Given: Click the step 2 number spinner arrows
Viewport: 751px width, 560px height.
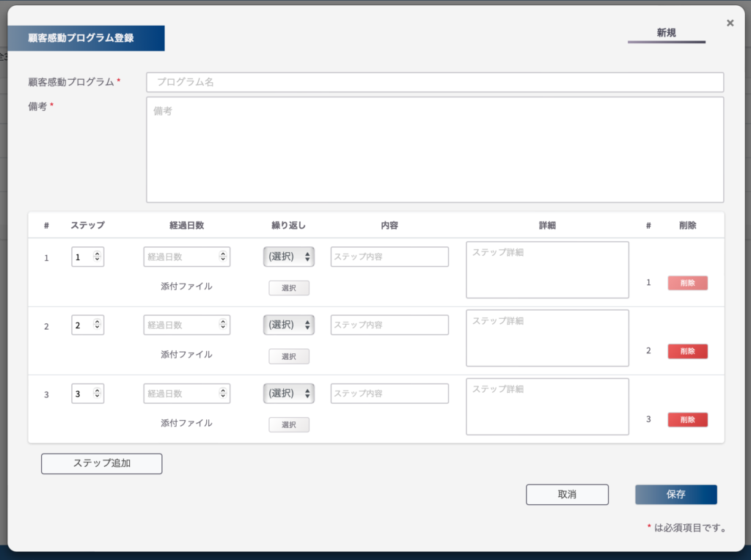Looking at the screenshot, I should click(98, 325).
